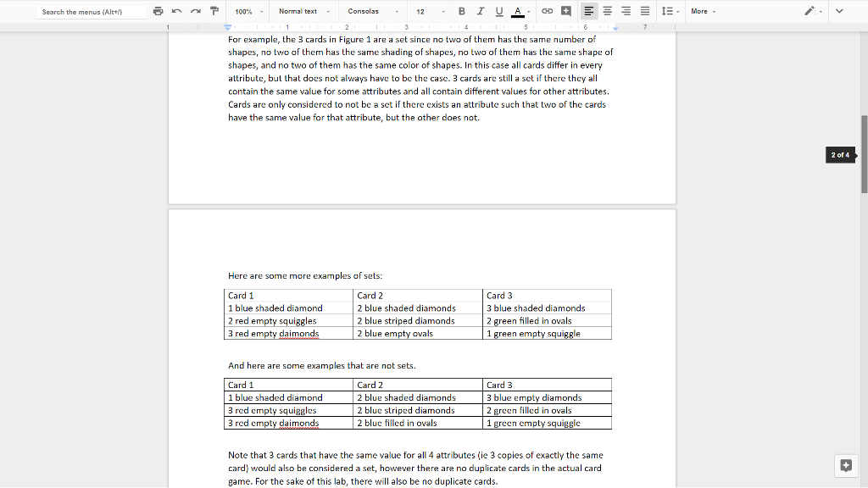Add a comment

coord(565,11)
